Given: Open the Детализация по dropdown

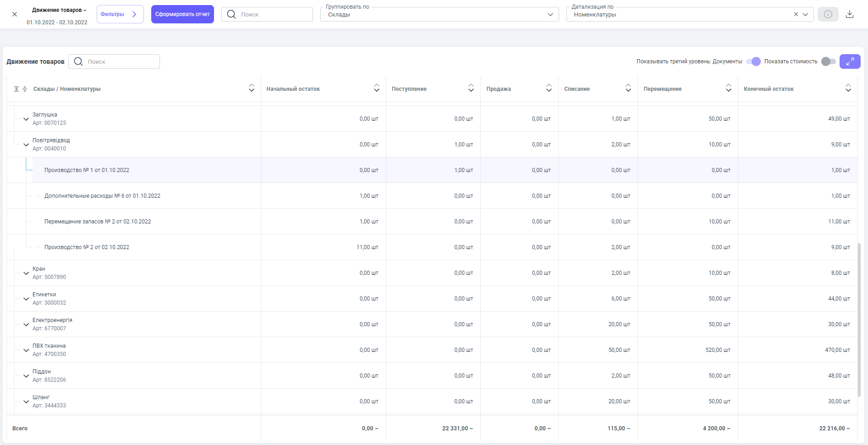Looking at the screenshot, I should [805, 14].
